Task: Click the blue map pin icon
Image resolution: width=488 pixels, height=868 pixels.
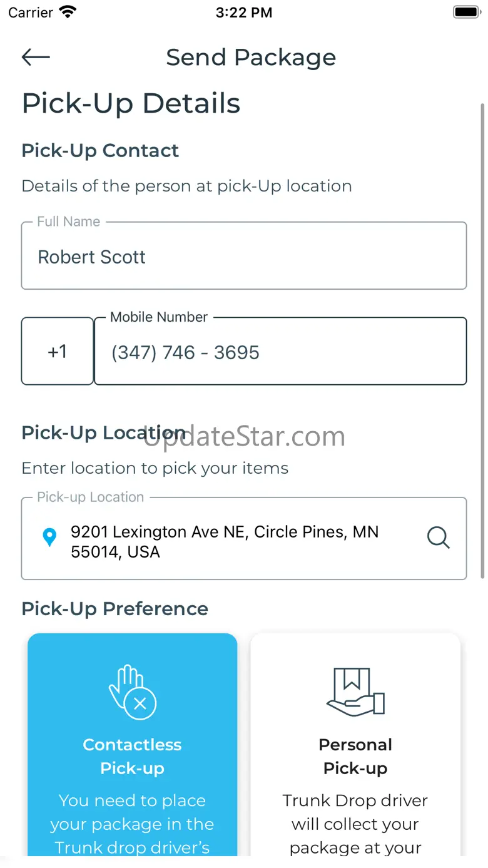Action: tap(49, 538)
